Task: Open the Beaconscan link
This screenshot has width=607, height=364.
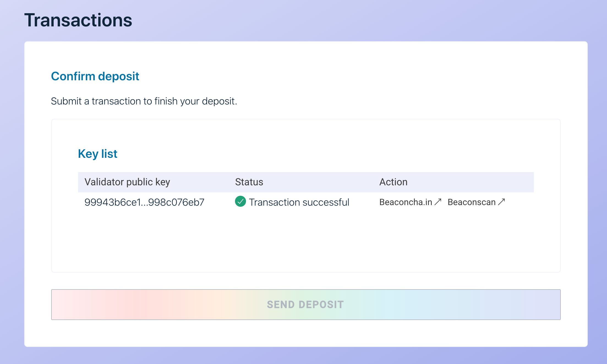Action: 471,202
